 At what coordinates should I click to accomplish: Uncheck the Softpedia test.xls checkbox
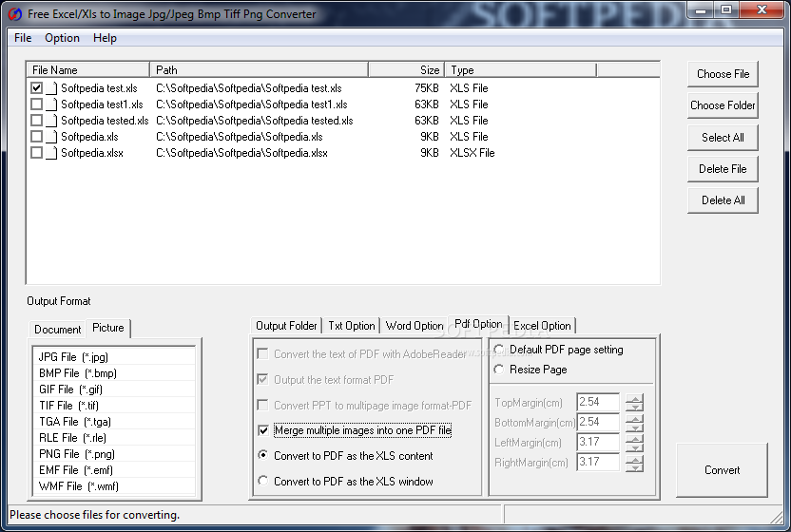click(36, 88)
